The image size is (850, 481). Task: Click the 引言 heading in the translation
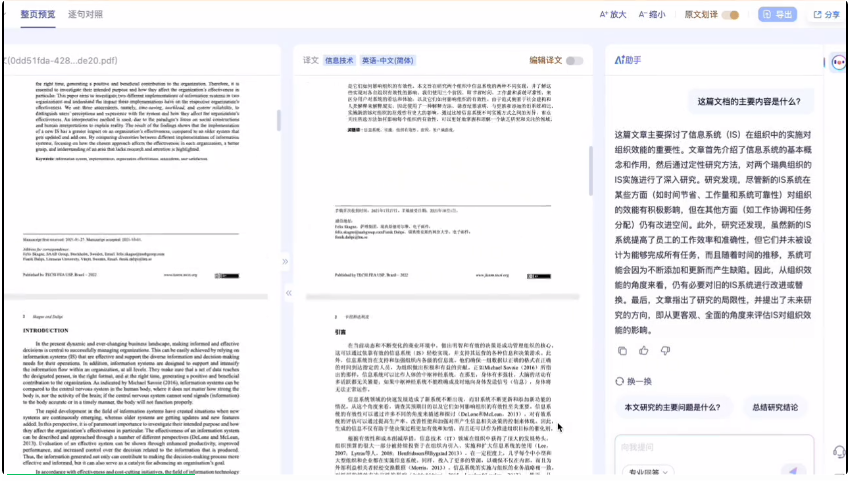click(340, 332)
